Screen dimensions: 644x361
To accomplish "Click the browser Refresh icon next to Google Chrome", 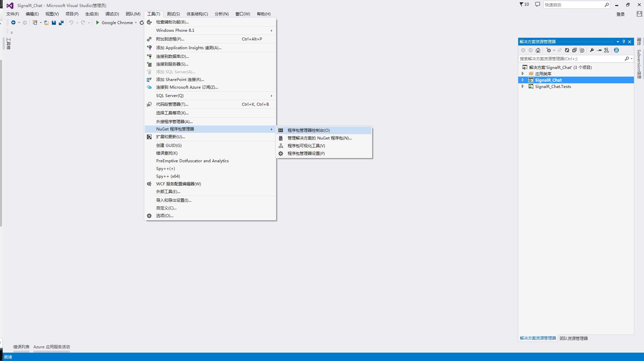I will pyautogui.click(x=142, y=22).
